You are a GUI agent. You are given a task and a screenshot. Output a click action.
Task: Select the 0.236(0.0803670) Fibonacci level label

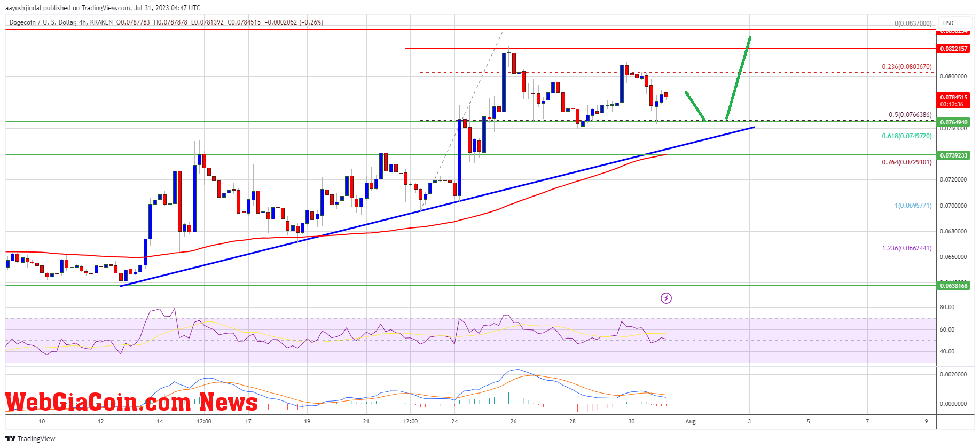click(x=907, y=67)
